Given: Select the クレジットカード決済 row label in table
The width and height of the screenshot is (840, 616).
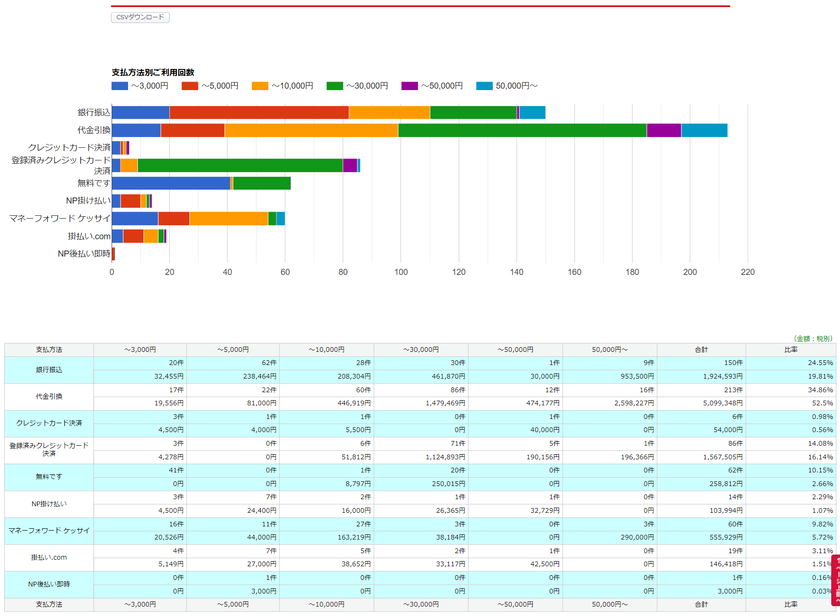Looking at the screenshot, I should click(x=49, y=423).
